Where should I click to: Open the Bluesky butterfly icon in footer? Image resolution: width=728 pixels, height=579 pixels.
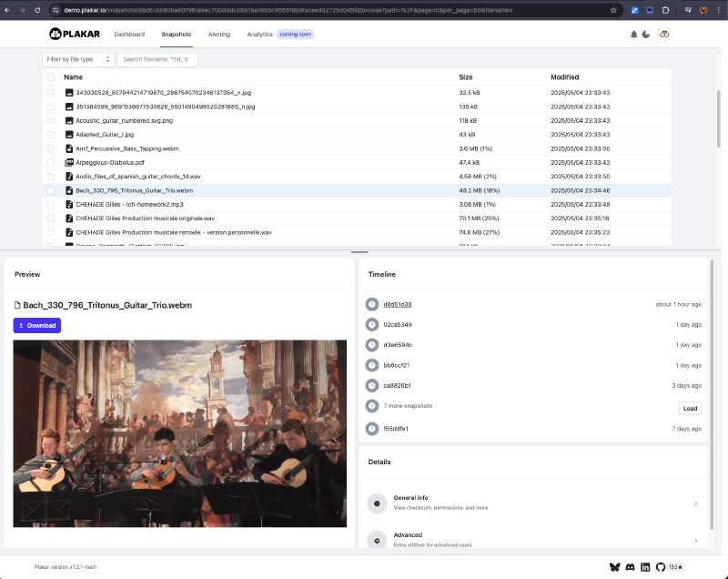615,567
